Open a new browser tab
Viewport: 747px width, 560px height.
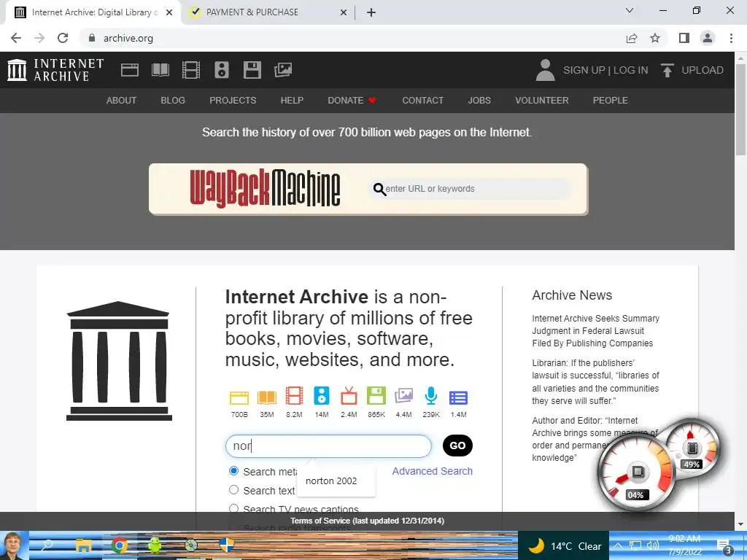pyautogui.click(x=371, y=12)
